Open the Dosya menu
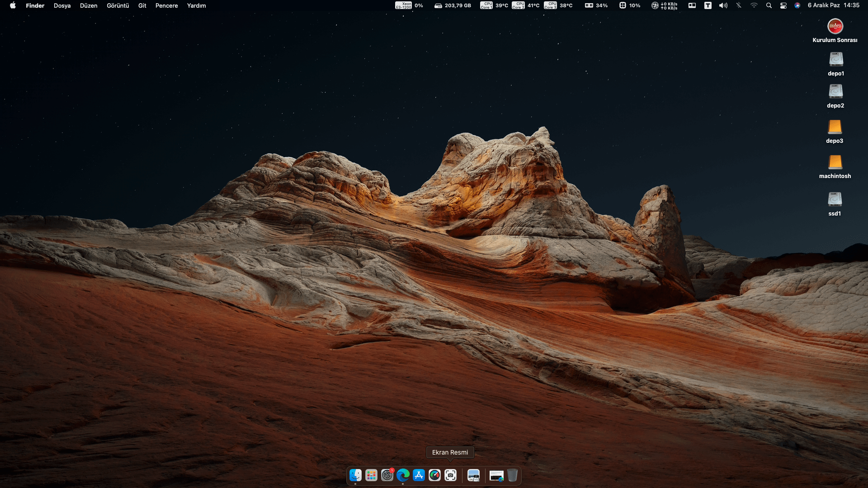This screenshot has width=868, height=488. point(62,5)
